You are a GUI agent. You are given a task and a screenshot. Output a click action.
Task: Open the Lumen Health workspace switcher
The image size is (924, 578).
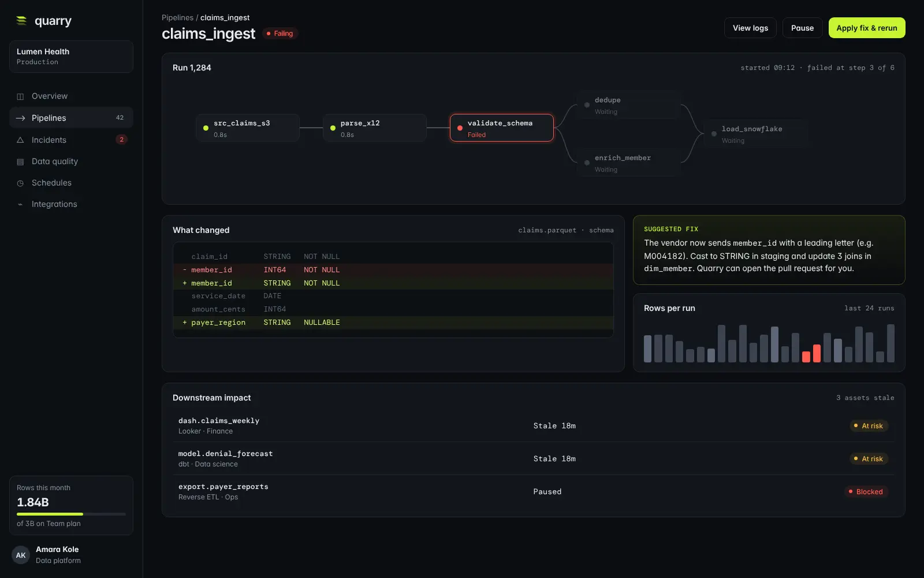point(71,57)
